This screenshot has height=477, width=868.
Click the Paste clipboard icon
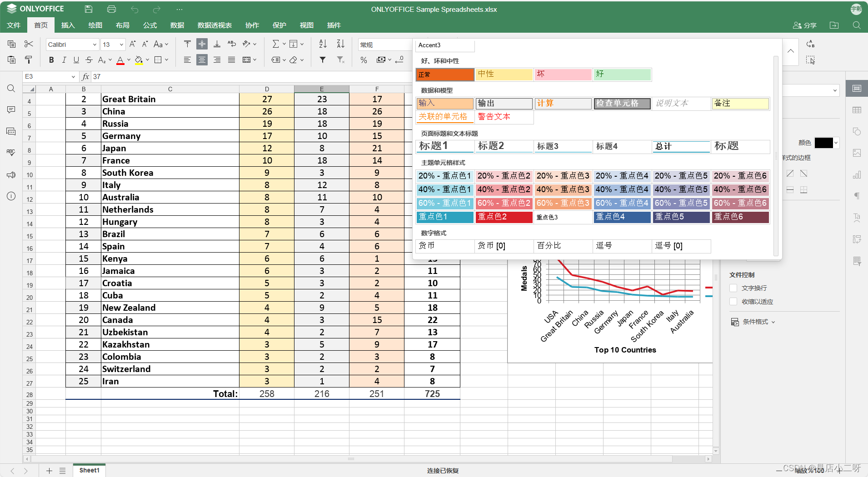tap(12, 60)
